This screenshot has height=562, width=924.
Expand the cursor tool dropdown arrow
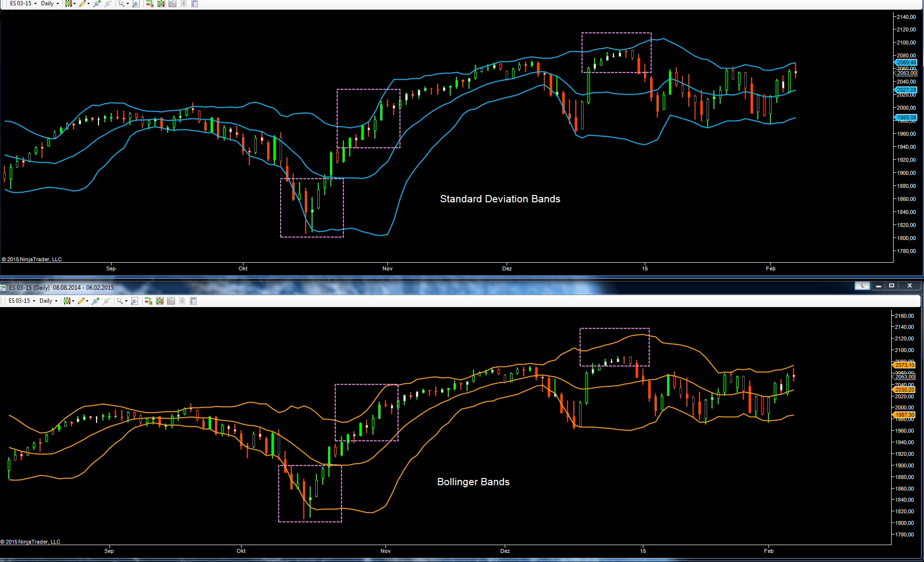[x=127, y=3]
